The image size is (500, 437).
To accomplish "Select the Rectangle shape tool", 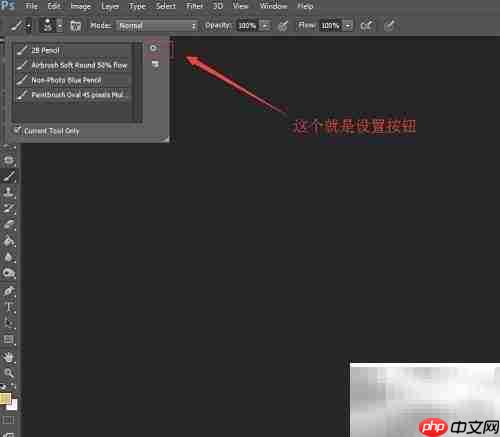I will click(x=9, y=340).
